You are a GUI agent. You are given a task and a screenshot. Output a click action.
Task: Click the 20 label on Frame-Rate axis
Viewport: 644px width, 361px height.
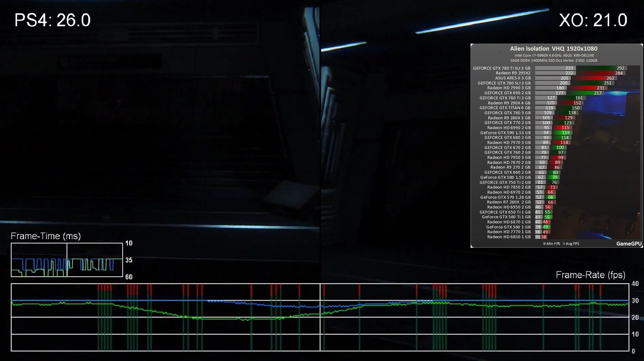[x=635, y=317]
